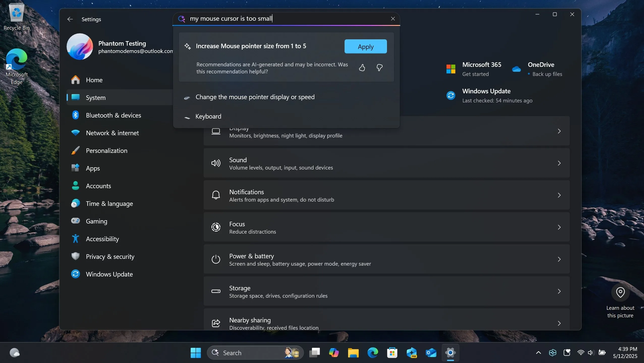The height and width of the screenshot is (363, 644).
Task: Clear the settings search box text
Action: point(393,19)
